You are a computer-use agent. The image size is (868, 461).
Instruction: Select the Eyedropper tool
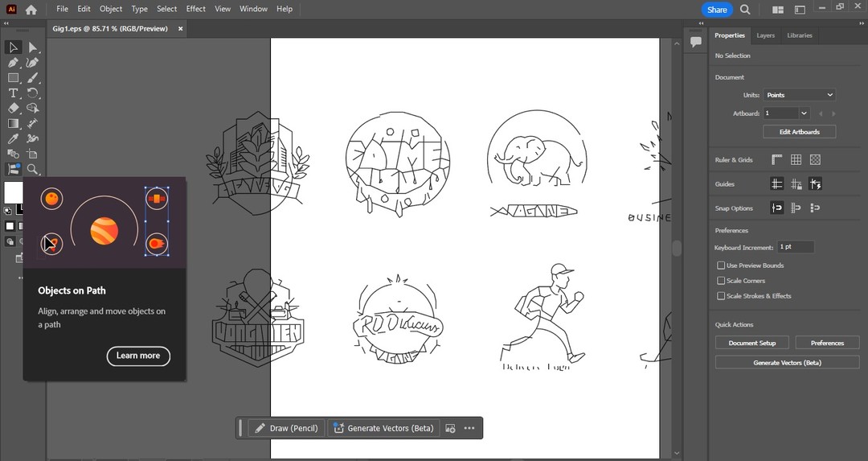click(x=14, y=139)
